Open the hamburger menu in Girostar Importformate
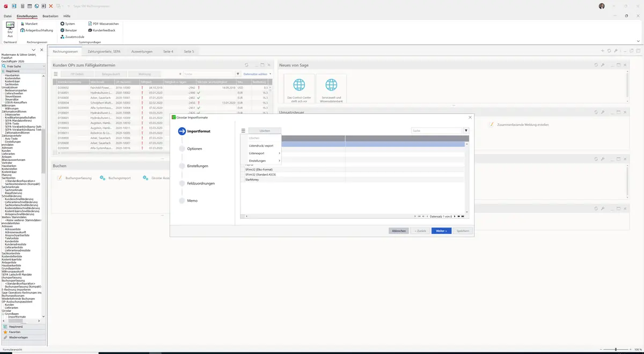The image size is (644, 354). coord(243,130)
